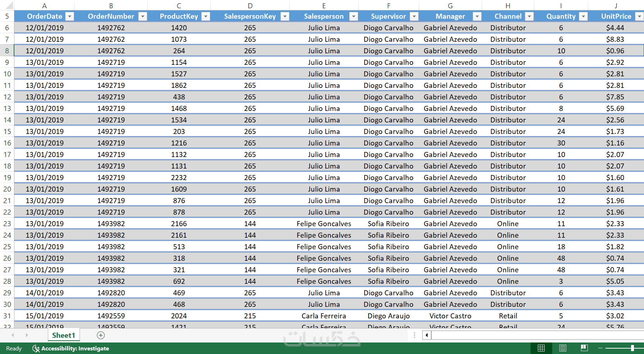This screenshot has height=354, width=644.
Task: Select product key 1609 cell
Action: tap(179, 189)
